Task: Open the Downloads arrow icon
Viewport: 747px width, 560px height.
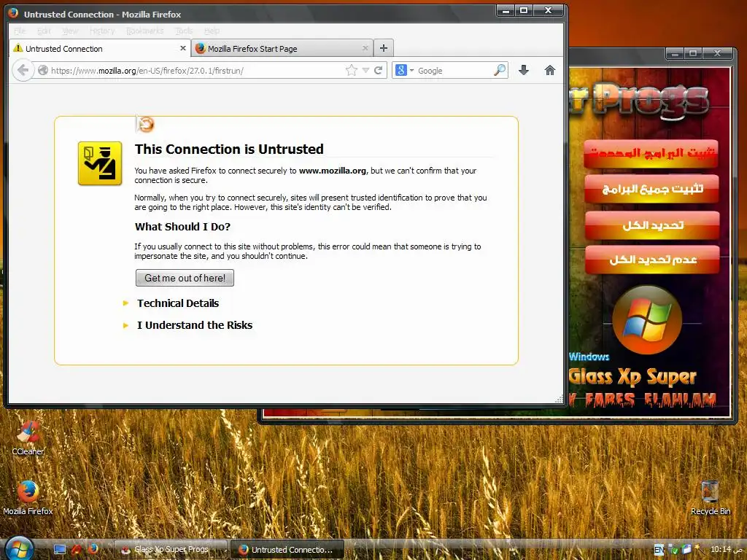Action: point(524,71)
